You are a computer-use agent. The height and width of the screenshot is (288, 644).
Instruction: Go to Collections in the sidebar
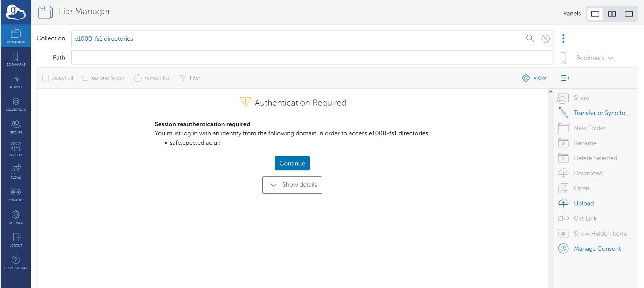[x=16, y=104]
